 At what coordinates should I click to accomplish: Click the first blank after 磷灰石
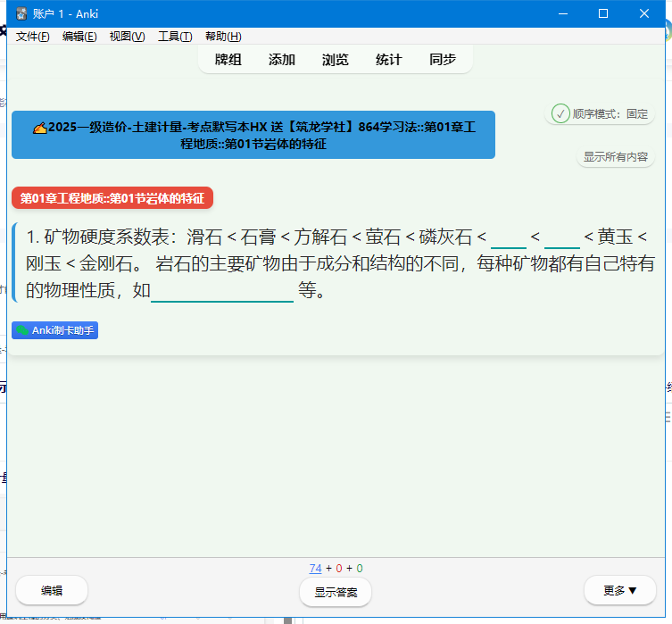tap(509, 238)
